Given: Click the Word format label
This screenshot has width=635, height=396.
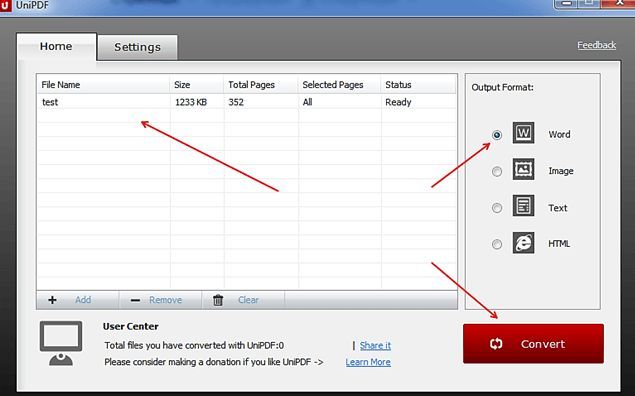Looking at the screenshot, I should [559, 134].
